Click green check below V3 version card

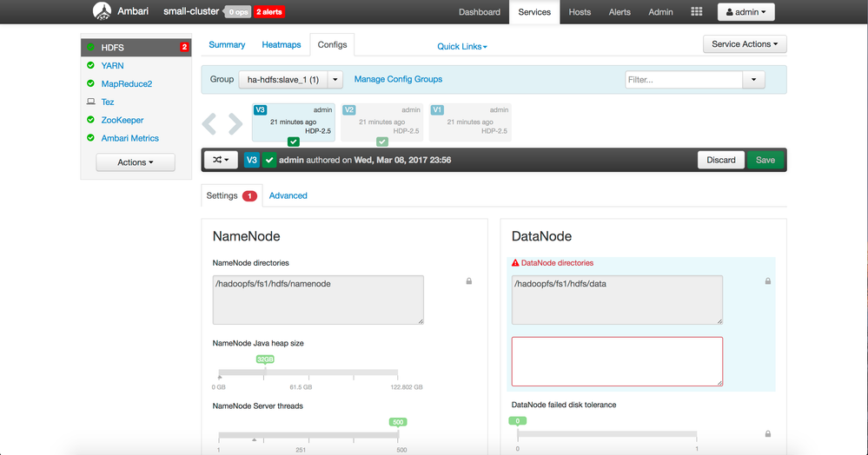point(294,142)
